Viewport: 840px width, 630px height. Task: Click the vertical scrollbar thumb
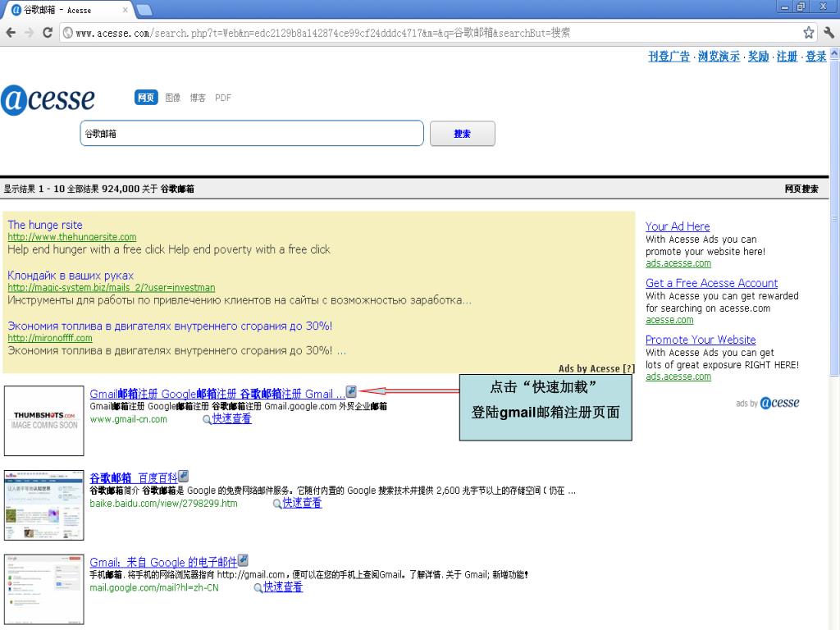(834, 217)
